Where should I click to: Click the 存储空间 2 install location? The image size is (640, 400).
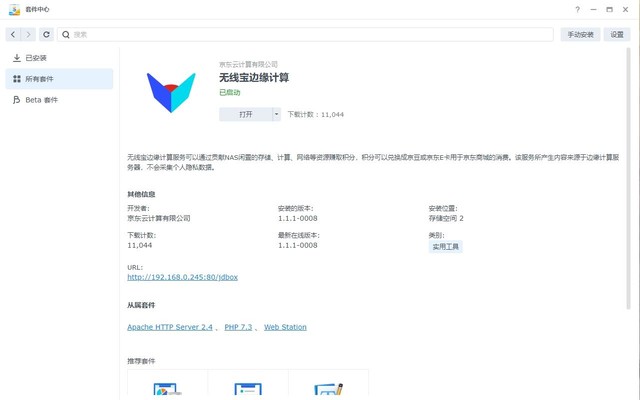click(x=446, y=218)
